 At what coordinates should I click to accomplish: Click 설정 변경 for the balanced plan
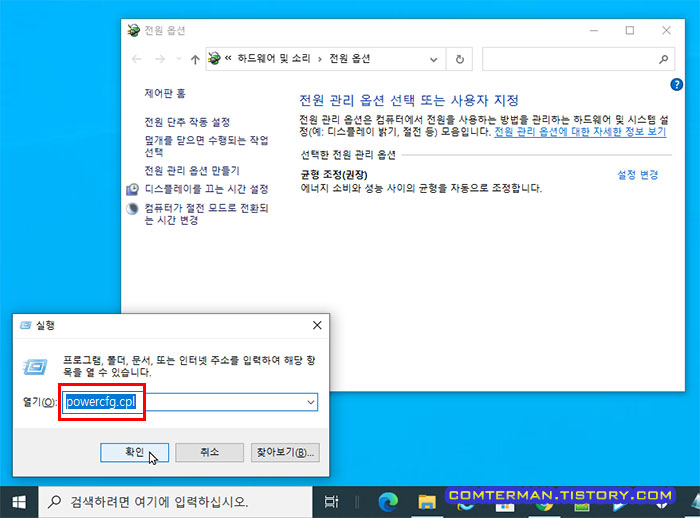pos(638,175)
